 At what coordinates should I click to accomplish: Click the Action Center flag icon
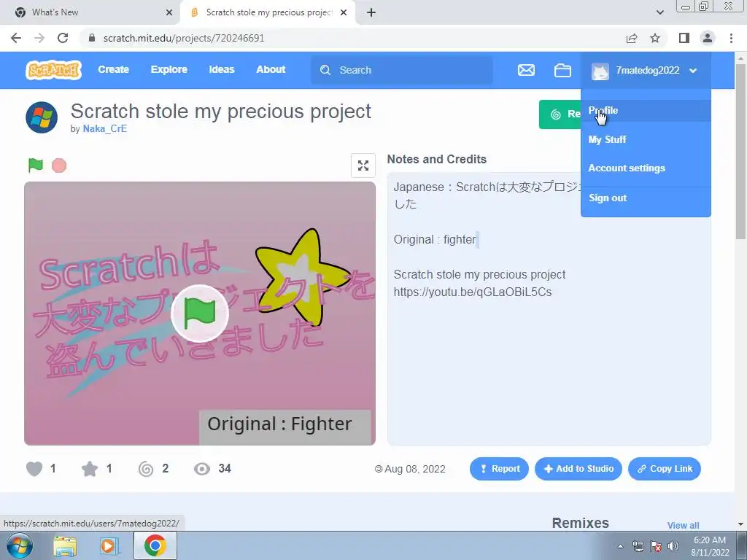coord(656,546)
